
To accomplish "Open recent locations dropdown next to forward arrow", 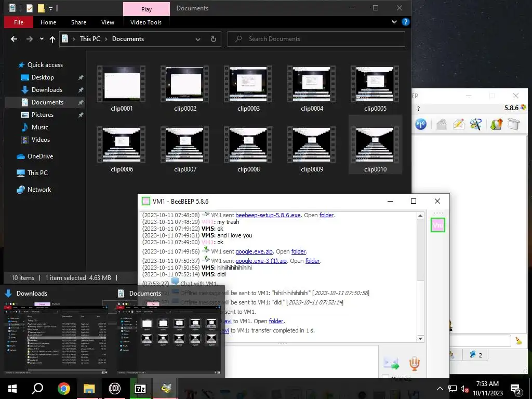I will tap(42, 39).
